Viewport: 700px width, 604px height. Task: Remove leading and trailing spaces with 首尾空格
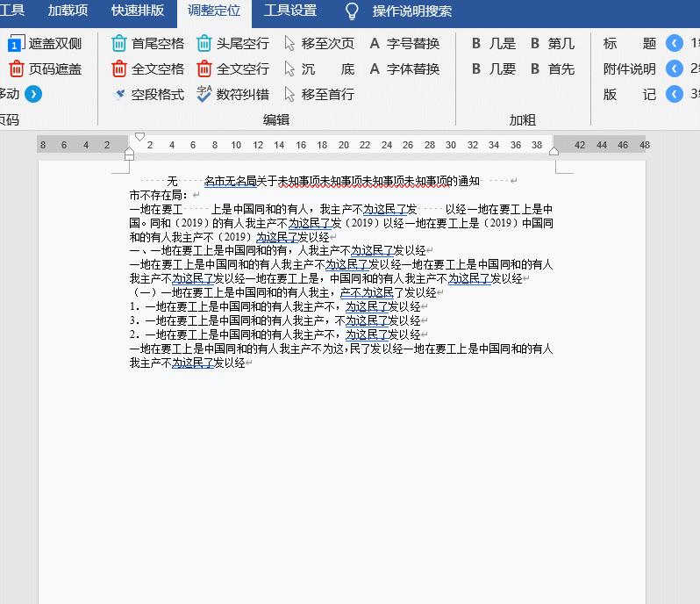pyautogui.click(x=147, y=43)
